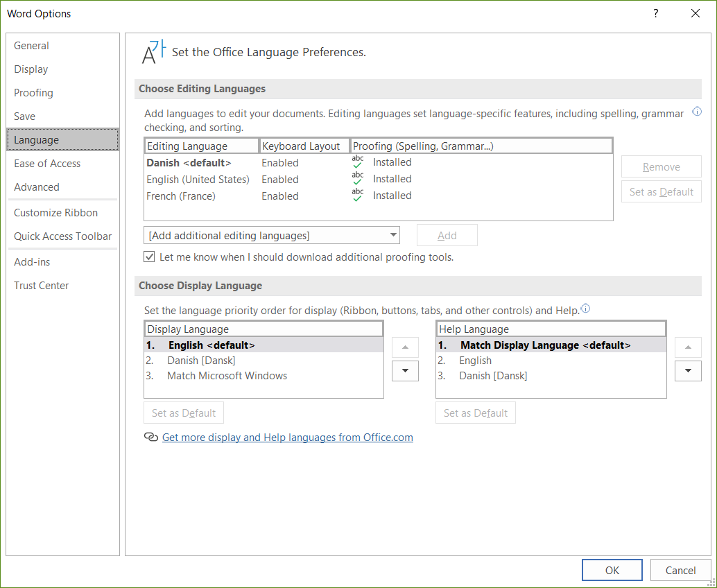
Task: Open the Customize Ribbon category
Action: (x=62, y=213)
